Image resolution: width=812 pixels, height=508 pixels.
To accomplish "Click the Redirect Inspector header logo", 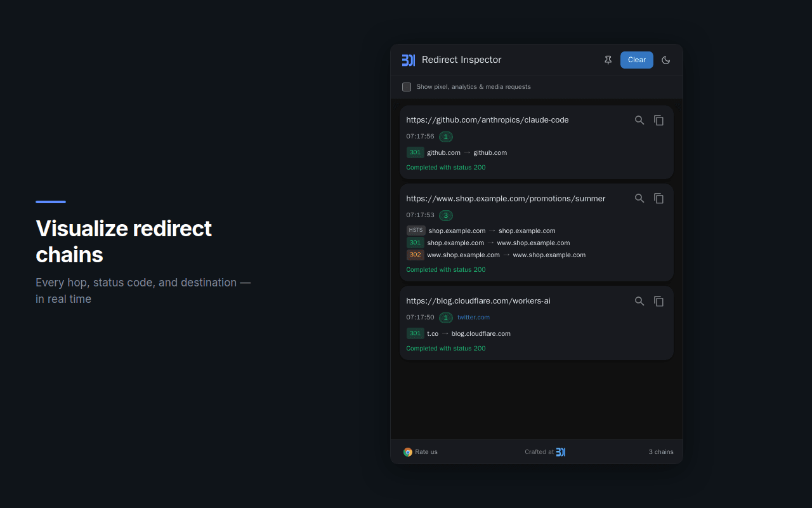I will [x=409, y=60].
